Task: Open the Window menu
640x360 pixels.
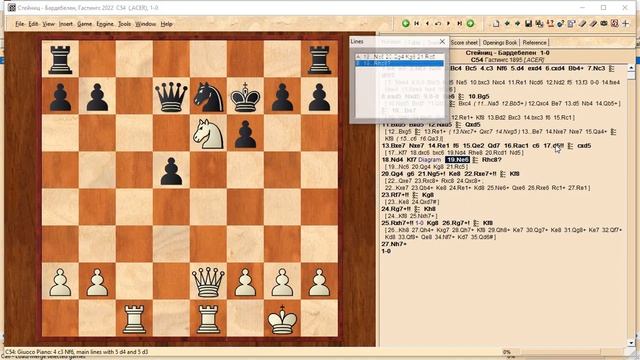Action: pos(146,24)
